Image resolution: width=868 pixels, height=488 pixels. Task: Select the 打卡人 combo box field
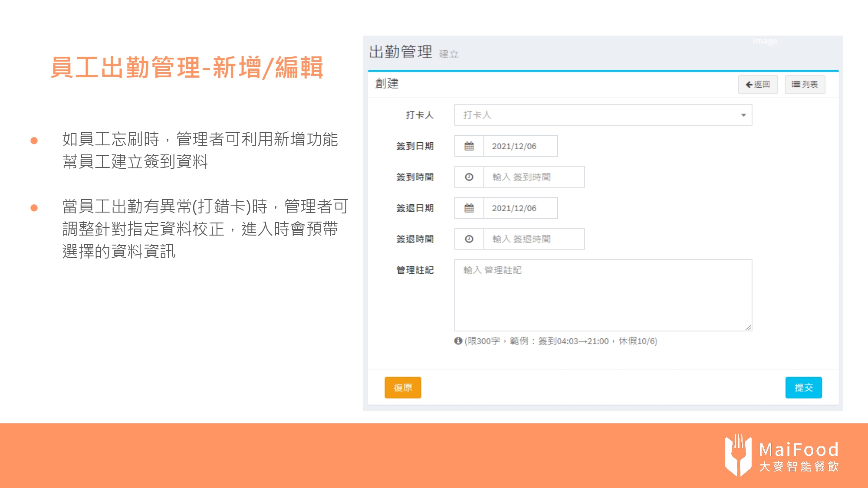[595, 115]
